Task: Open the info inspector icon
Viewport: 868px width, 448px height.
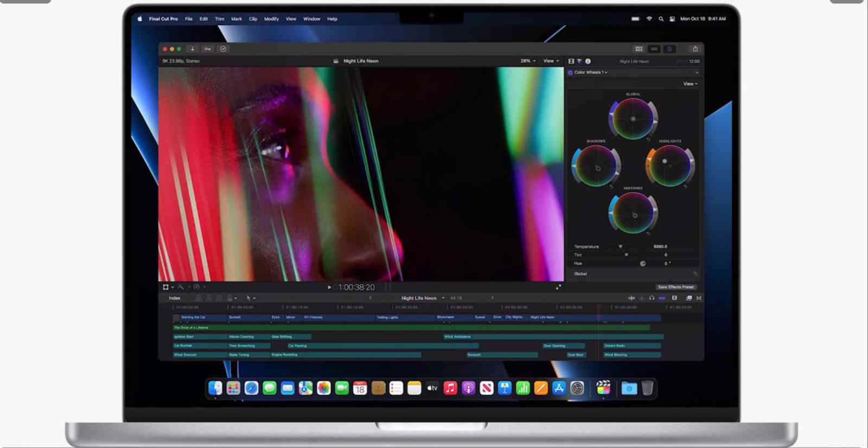Action: pyautogui.click(x=588, y=61)
